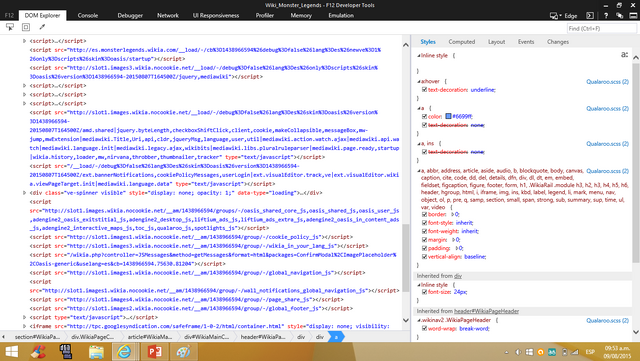Open the Emulation tab
The width and height of the screenshot is (640, 361).
(x=341, y=16)
